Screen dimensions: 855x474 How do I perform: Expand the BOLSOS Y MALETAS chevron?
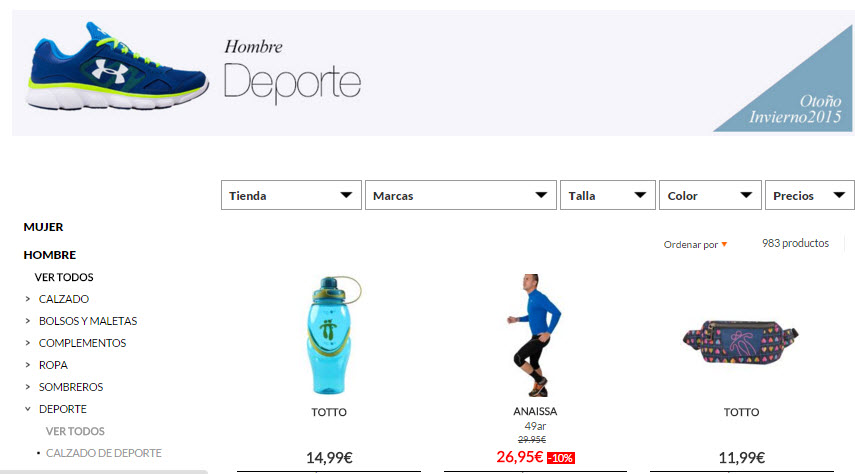[28, 321]
